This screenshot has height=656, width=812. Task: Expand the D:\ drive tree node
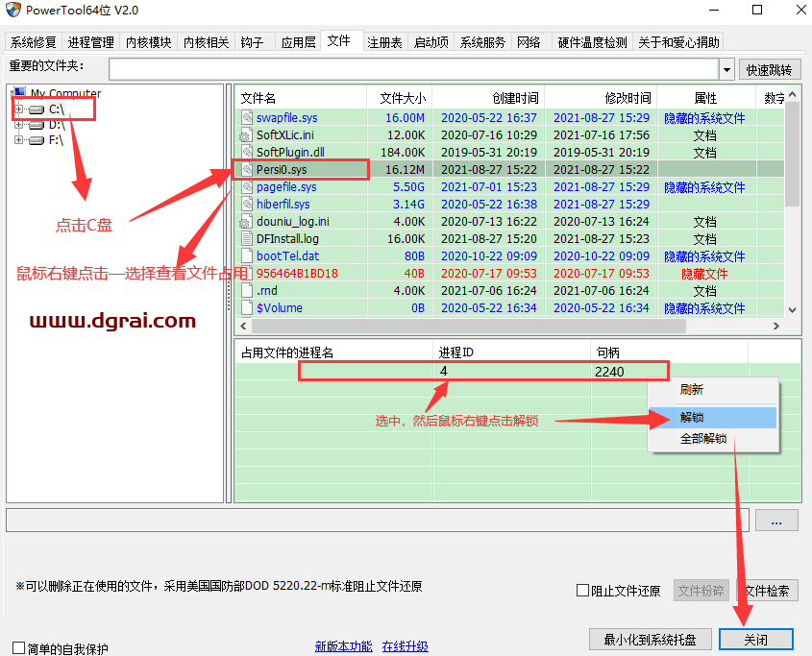click(18, 125)
